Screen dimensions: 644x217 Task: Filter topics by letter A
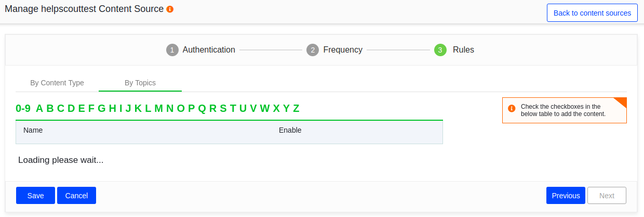[39, 108]
